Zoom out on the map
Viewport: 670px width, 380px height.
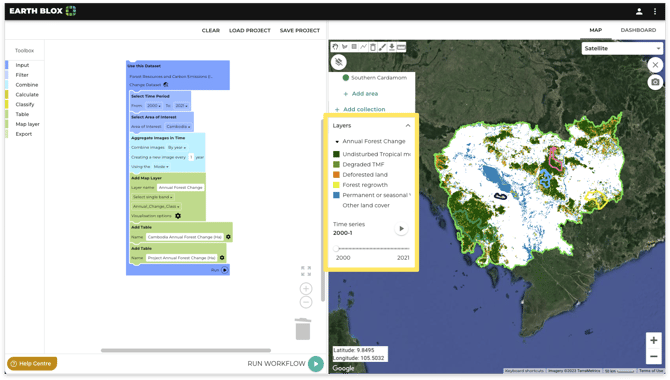[654, 356]
